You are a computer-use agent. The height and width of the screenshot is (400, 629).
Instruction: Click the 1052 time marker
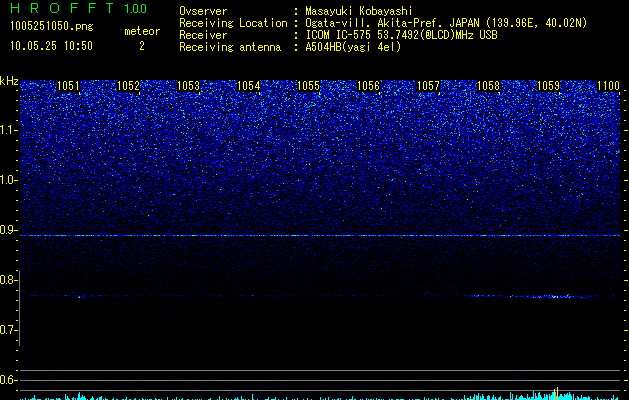point(128,86)
